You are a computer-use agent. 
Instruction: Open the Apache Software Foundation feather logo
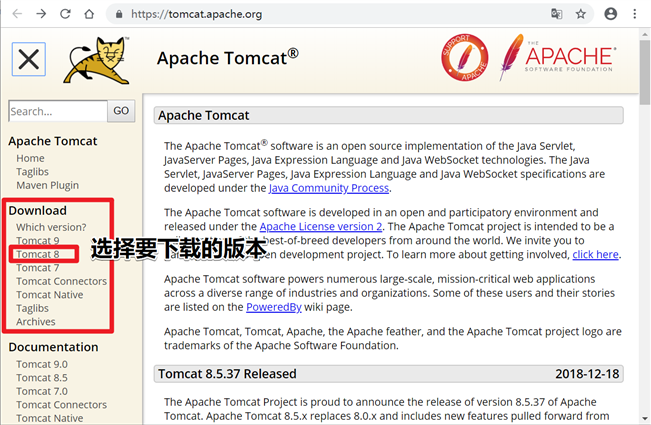pyautogui.click(x=558, y=57)
